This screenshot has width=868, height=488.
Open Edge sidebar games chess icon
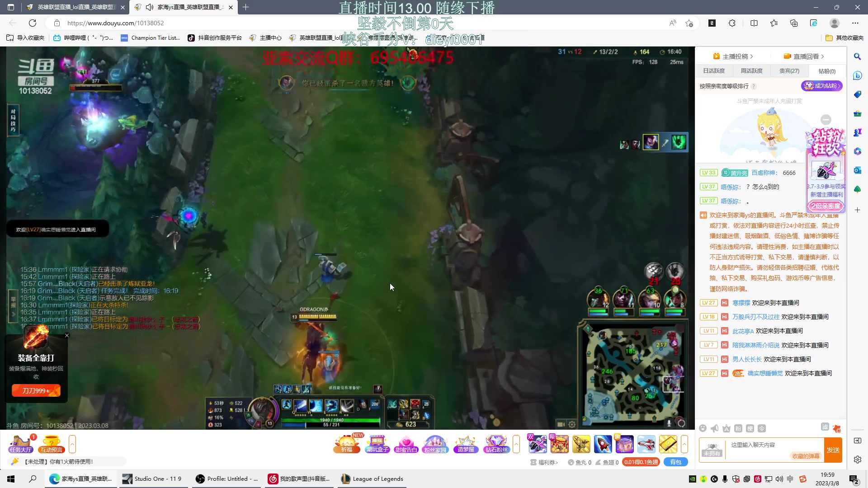857,132
